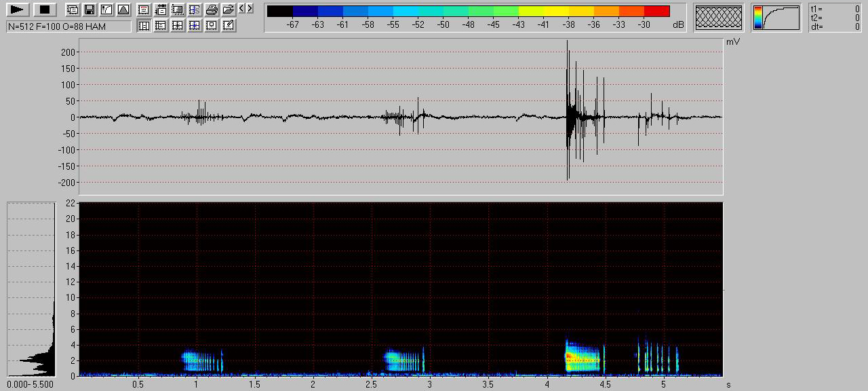Click the red swatch in dB color scale
Image resolution: width=868 pixels, height=391 pixels.
tap(656, 11)
